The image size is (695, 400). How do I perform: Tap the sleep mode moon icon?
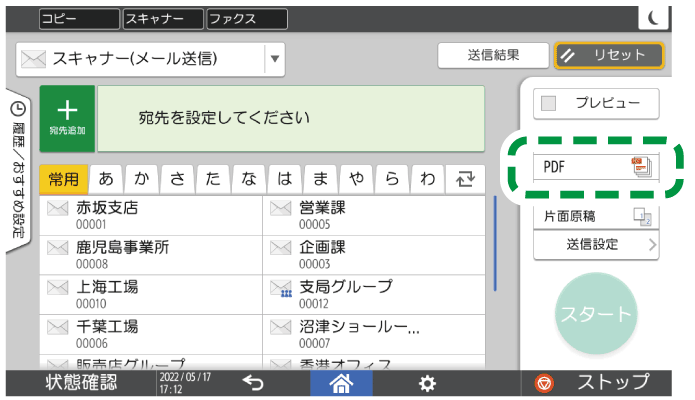653,18
